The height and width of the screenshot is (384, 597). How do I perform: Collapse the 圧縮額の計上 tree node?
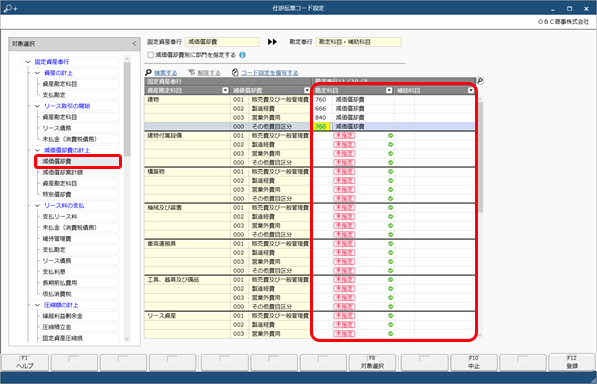pos(37,305)
